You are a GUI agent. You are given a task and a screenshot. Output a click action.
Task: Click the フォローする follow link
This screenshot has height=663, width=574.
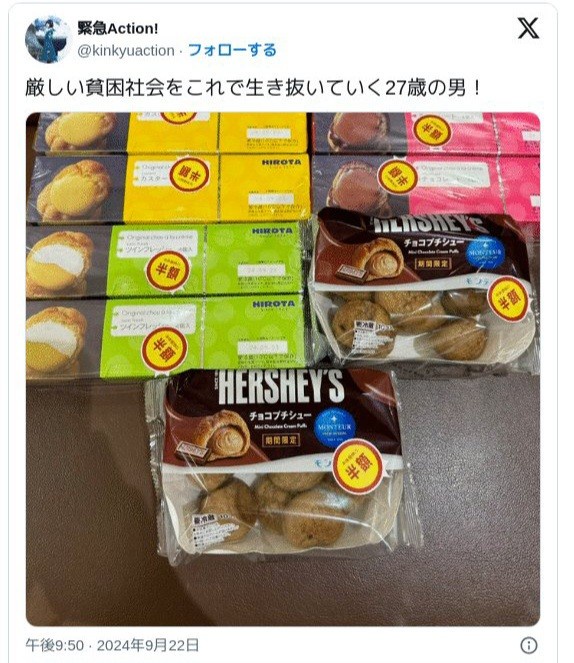[232, 50]
